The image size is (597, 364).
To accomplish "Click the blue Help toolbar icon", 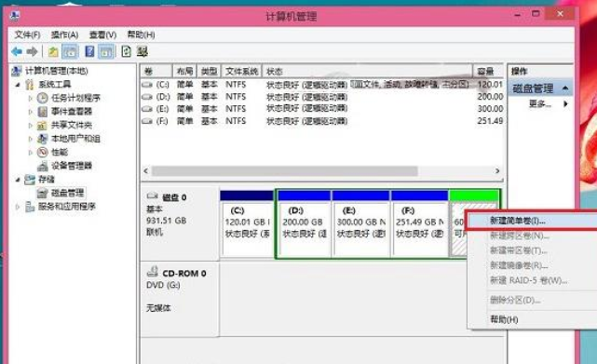I will 89,51.
